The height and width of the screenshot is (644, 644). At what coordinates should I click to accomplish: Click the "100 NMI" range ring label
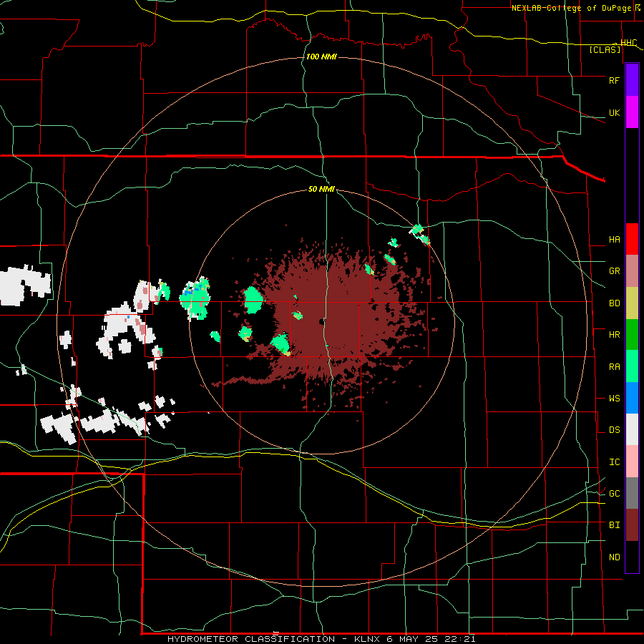(321, 57)
